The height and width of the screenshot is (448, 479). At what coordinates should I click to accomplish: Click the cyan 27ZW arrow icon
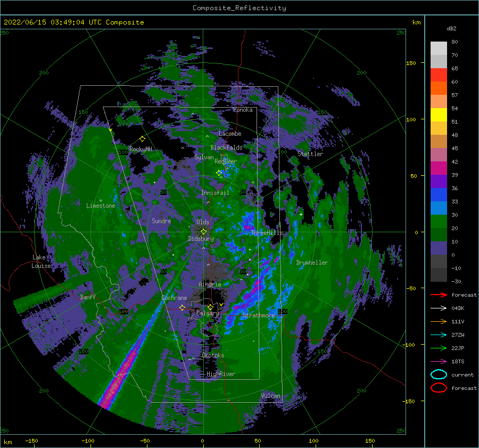[439, 335]
